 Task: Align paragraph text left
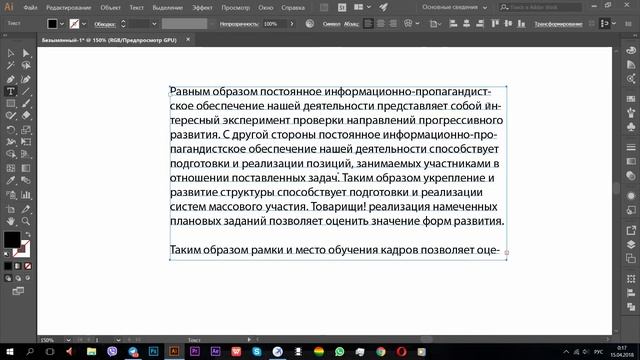368,24
